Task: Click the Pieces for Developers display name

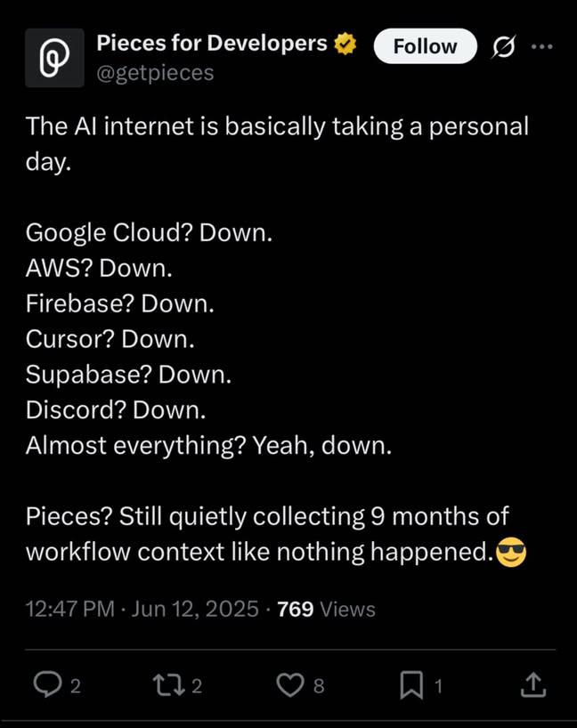Action: (211, 43)
